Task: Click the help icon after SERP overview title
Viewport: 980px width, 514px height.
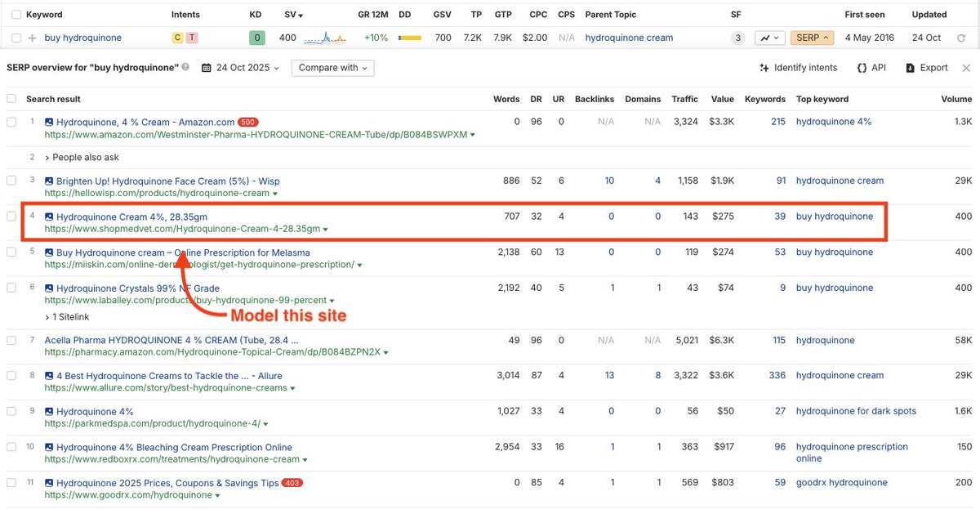Action: point(185,68)
